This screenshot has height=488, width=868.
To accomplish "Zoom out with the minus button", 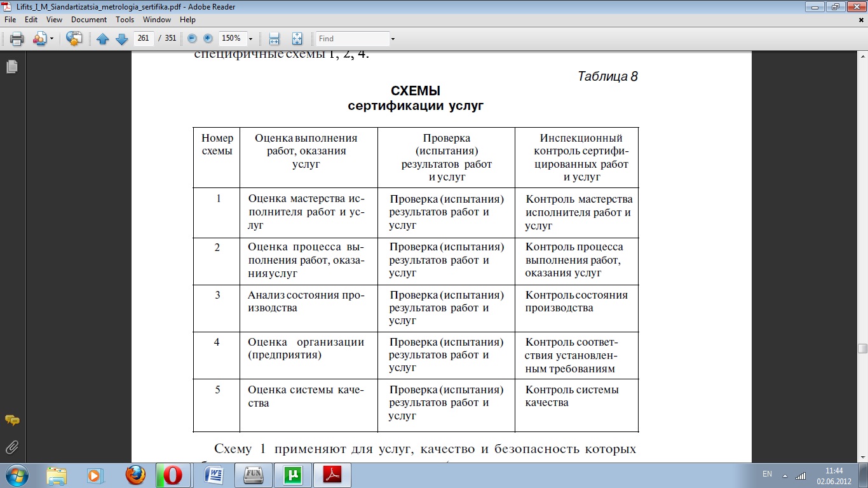I will click(x=193, y=39).
